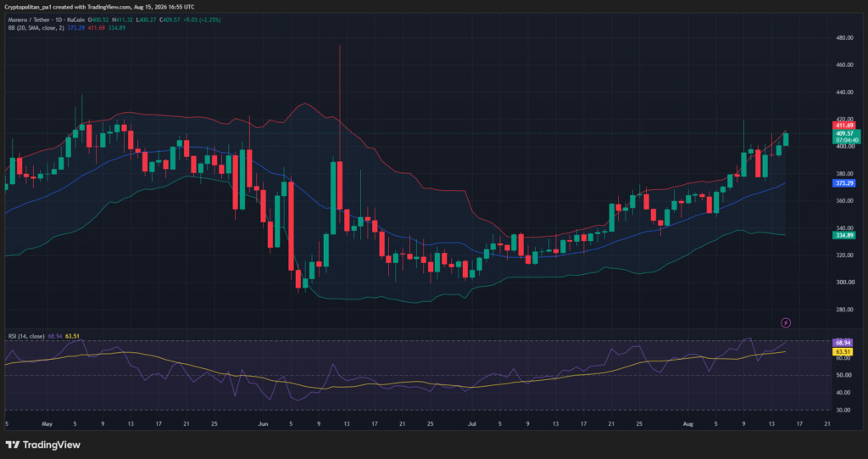
Task: Click the green 334.89 tag on price axis
Action: (x=844, y=236)
